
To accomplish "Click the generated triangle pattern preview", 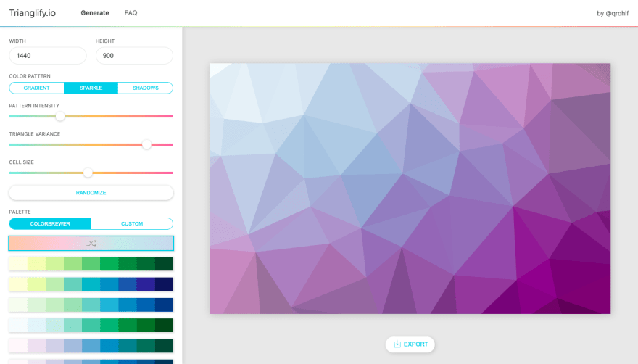I will pos(410,189).
